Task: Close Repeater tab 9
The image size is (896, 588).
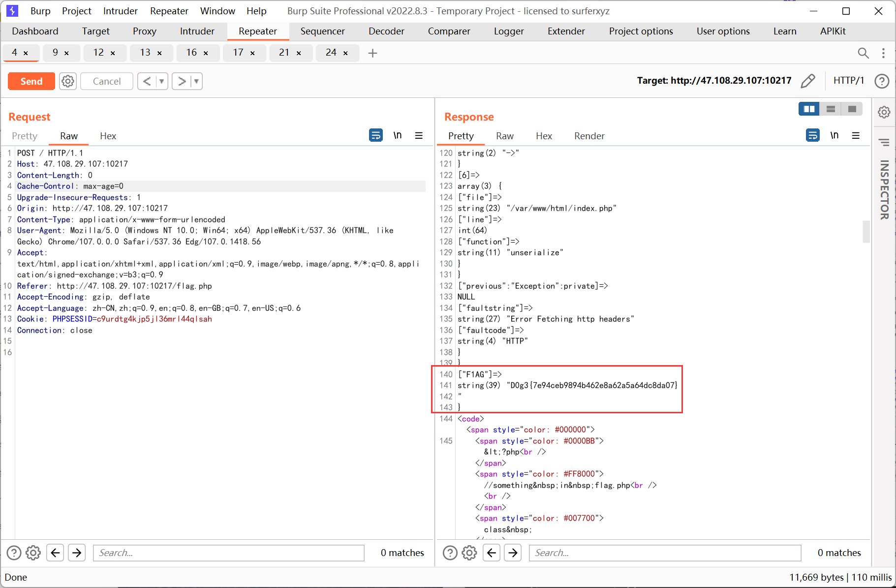Action: tap(66, 53)
